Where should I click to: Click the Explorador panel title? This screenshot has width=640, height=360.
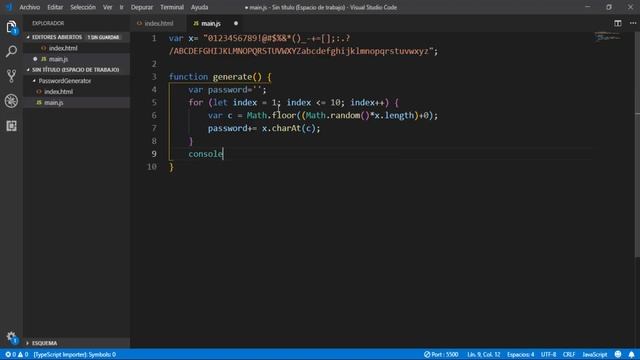tap(48, 23)
